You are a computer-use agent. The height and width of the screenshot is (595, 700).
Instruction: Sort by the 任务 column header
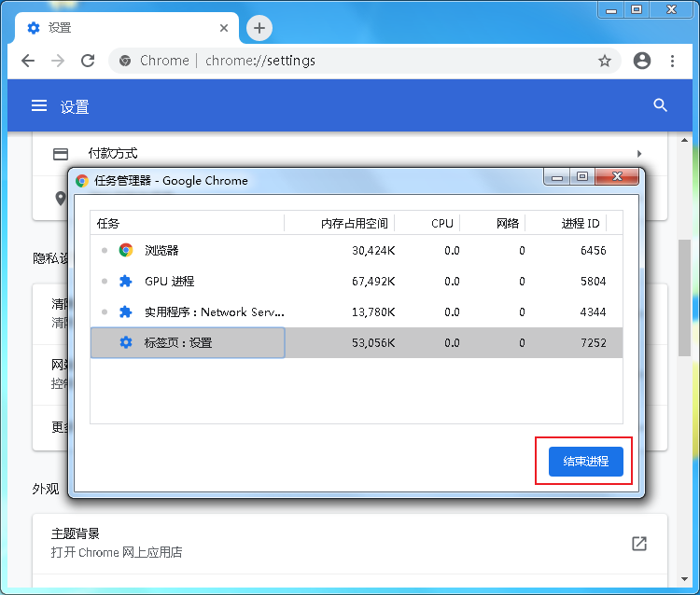pos(187,223)
